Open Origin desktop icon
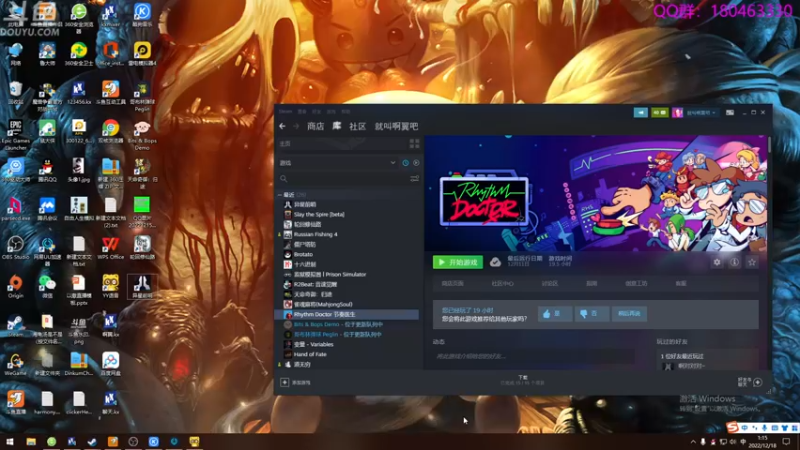Image resolution: width=800 pixels, height=450 pixels. tap(15, 287)
